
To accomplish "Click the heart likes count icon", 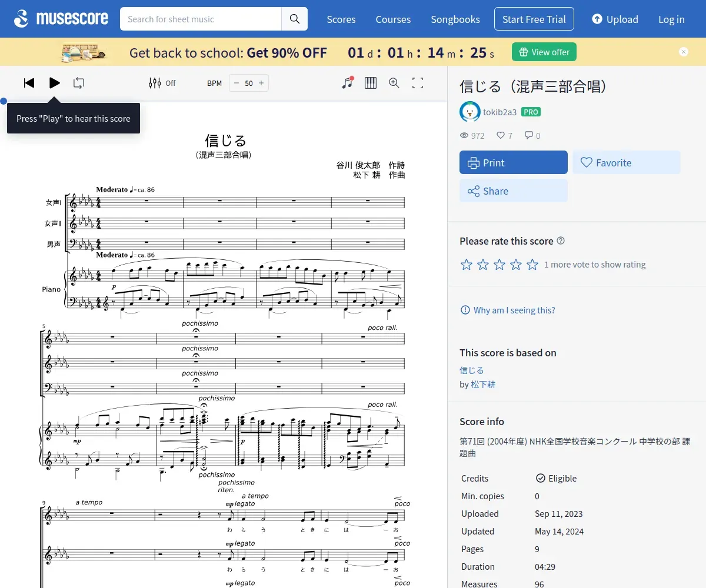I will (501, 135).
